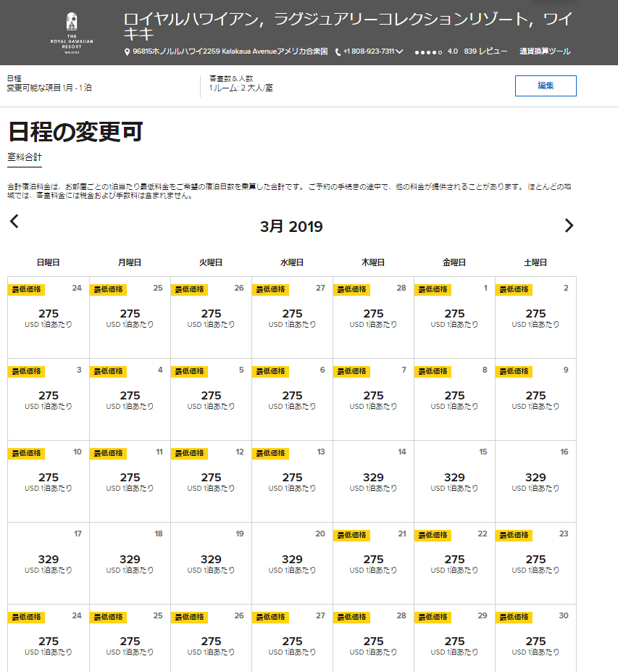618x672 pixels.
Task: Open 通貨換算ツール currency converter
Action: pos(545,51)
